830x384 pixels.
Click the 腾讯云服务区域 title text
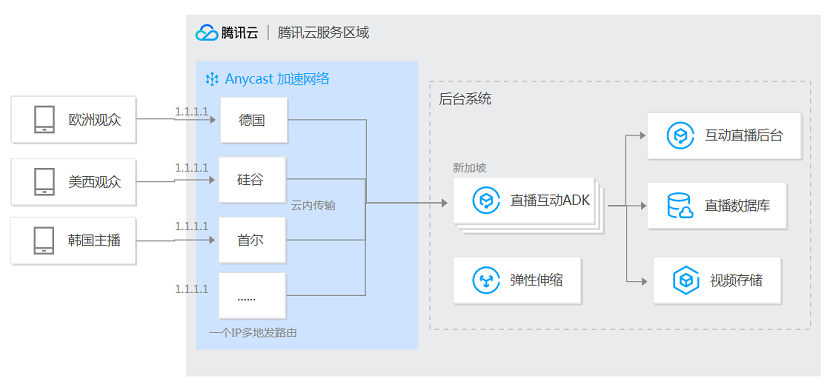click(x=323, y=33)
